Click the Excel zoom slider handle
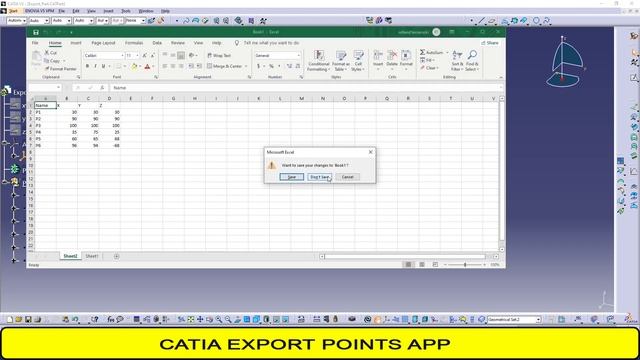 click(x=465, y=265)
